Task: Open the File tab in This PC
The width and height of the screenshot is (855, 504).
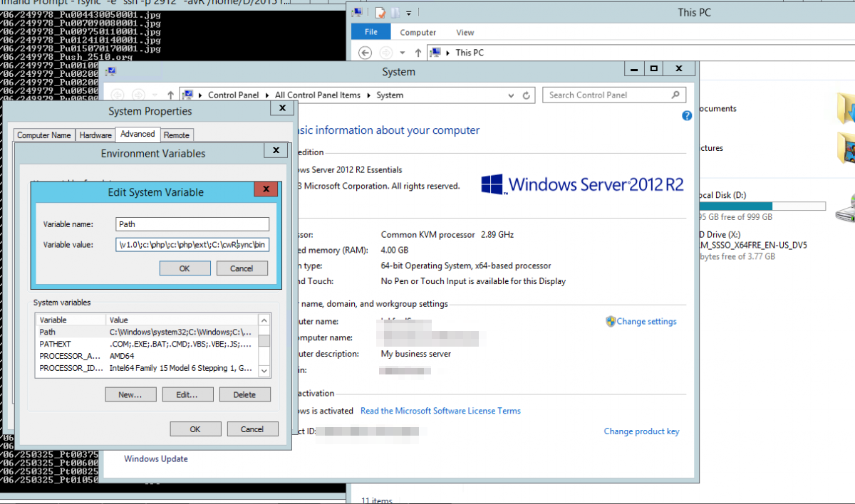Action: (x=371, y=32)
